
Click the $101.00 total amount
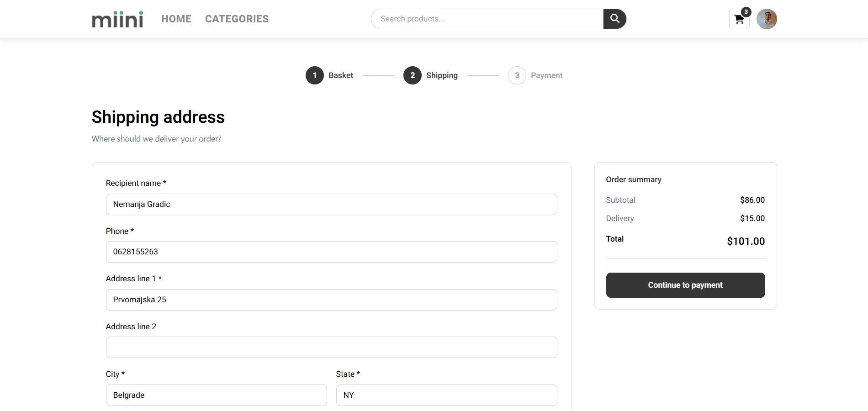746,241
